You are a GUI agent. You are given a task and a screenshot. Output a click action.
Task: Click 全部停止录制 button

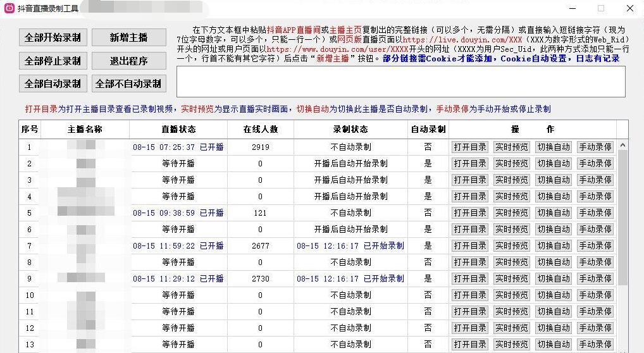point(53,61)
